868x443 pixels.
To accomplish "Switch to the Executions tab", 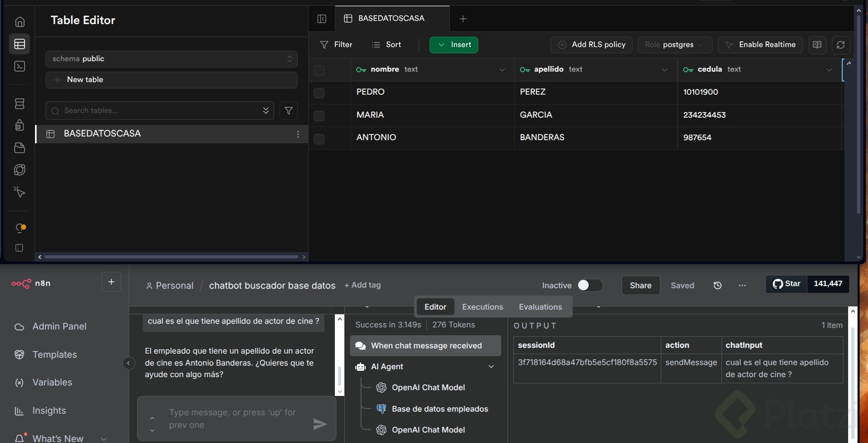I will (482, 307).
